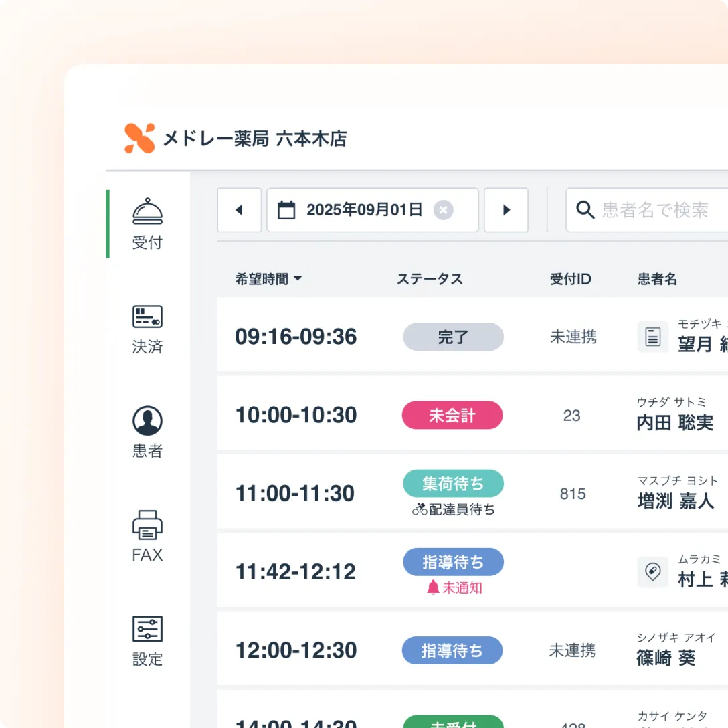Click the 完了 status badge

pyautogui.click(x=453, y=337)
